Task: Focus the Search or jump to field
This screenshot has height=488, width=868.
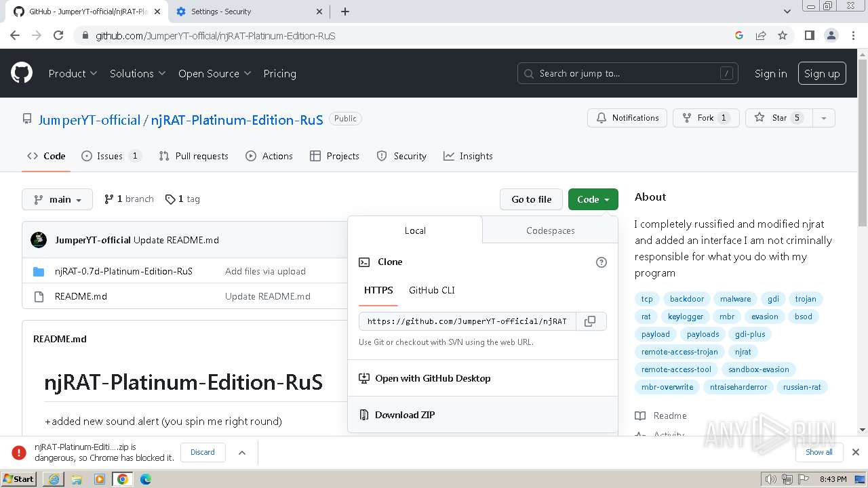Action: [x=628, y=73]
